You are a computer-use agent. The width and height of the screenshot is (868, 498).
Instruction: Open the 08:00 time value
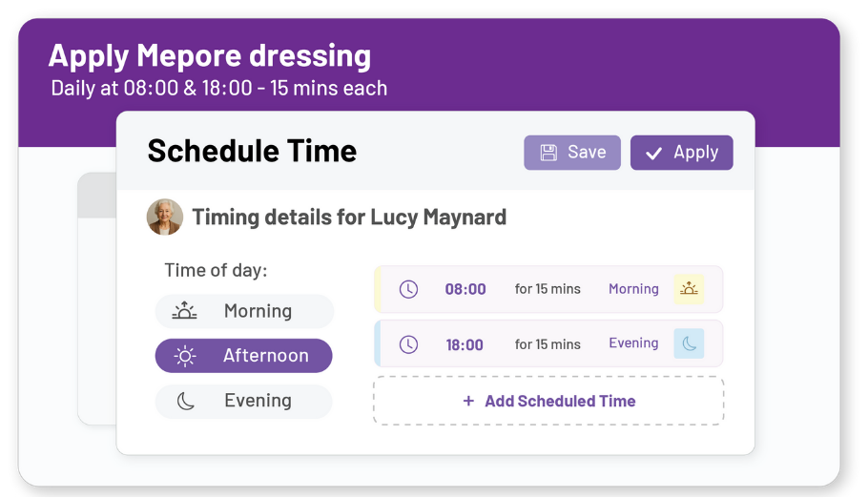465,289
